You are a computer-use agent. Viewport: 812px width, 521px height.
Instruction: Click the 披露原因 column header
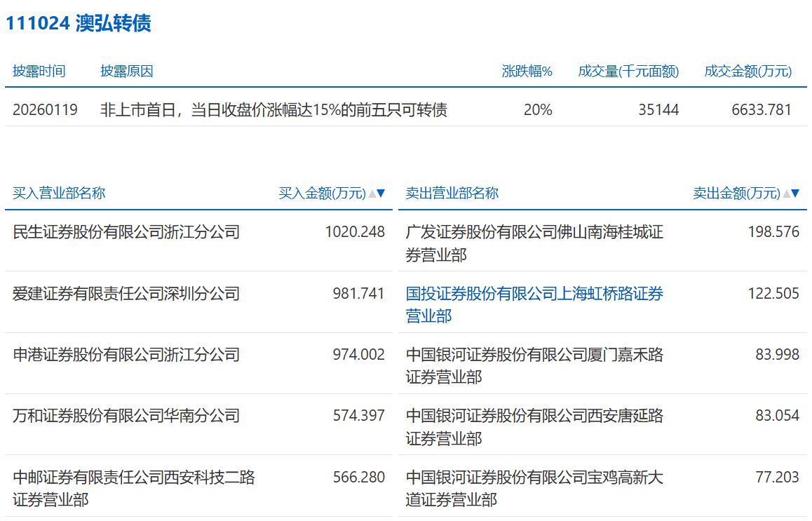point(127,72)
